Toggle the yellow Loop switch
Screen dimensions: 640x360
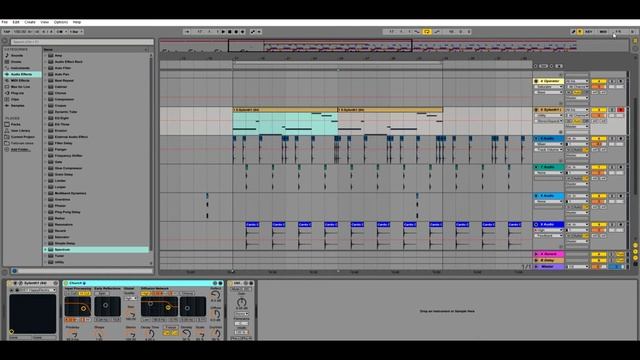pos(427,32)
